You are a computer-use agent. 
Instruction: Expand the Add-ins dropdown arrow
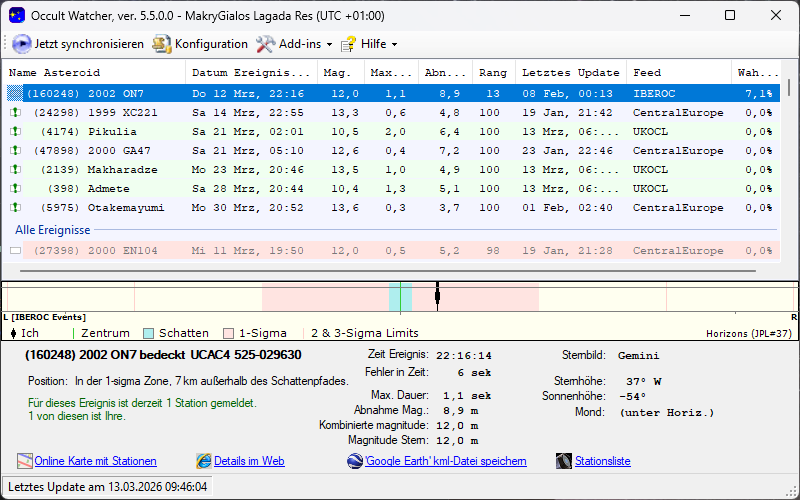pos(330,45)
